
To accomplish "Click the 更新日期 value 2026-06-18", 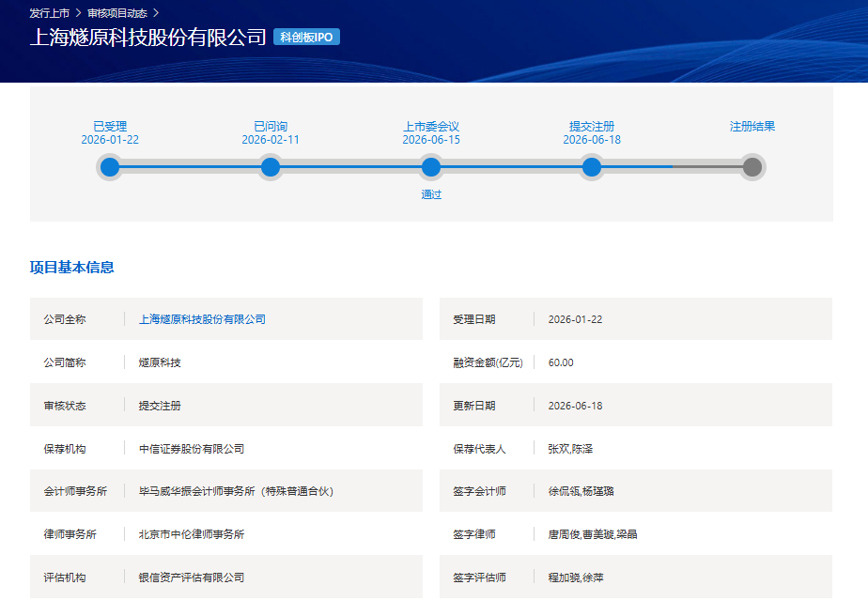I will click(x=575, y=406).
